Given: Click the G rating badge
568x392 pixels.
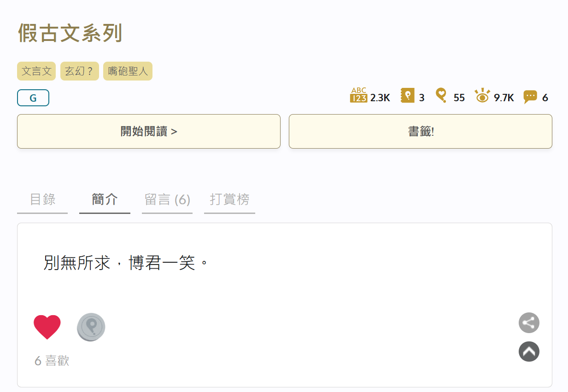Looking at the screenshot, I should coord(33,98).
